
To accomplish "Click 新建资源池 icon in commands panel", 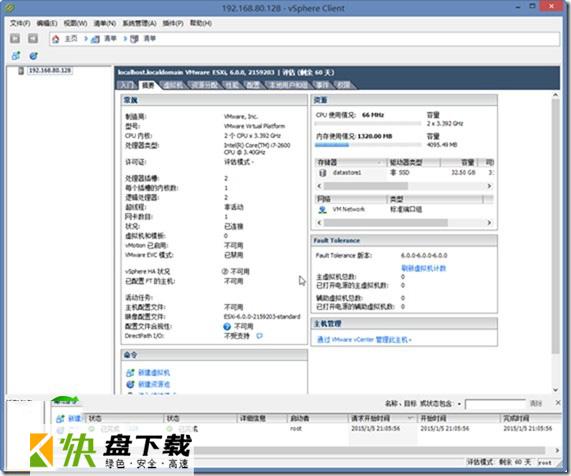I will click(130, 384).
